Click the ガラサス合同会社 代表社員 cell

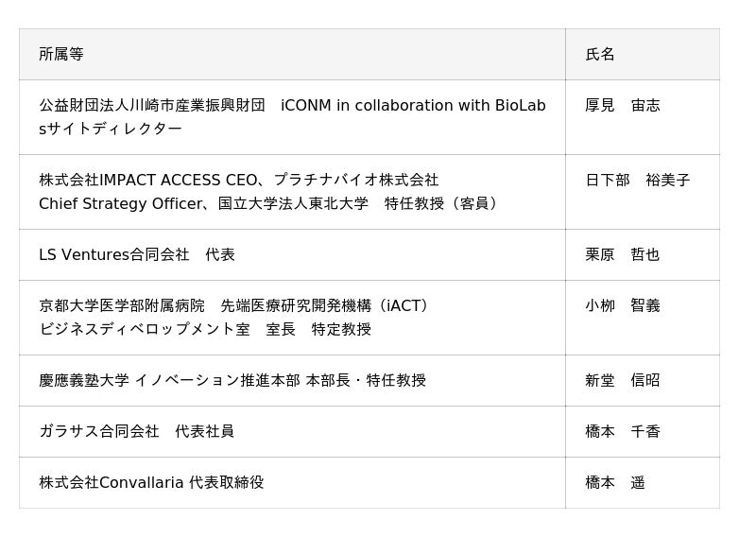(137, 432)
